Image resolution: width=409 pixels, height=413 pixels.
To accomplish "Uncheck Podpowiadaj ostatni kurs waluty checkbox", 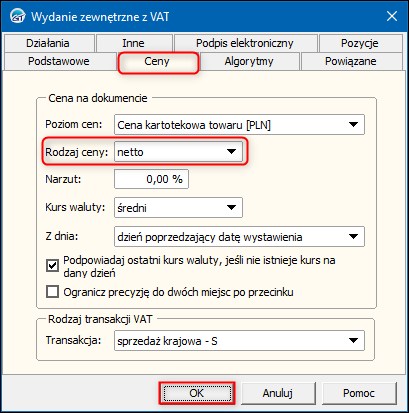I will 53,266.
